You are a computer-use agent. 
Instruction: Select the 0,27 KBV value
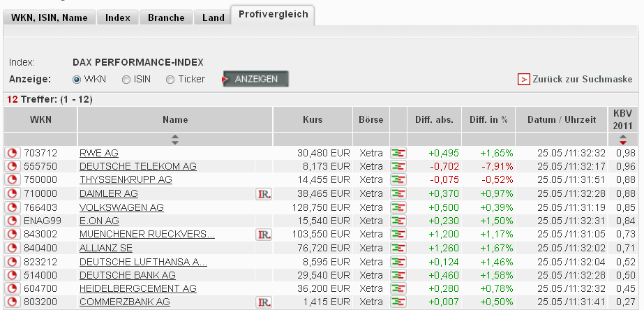(x=626, y=302)
